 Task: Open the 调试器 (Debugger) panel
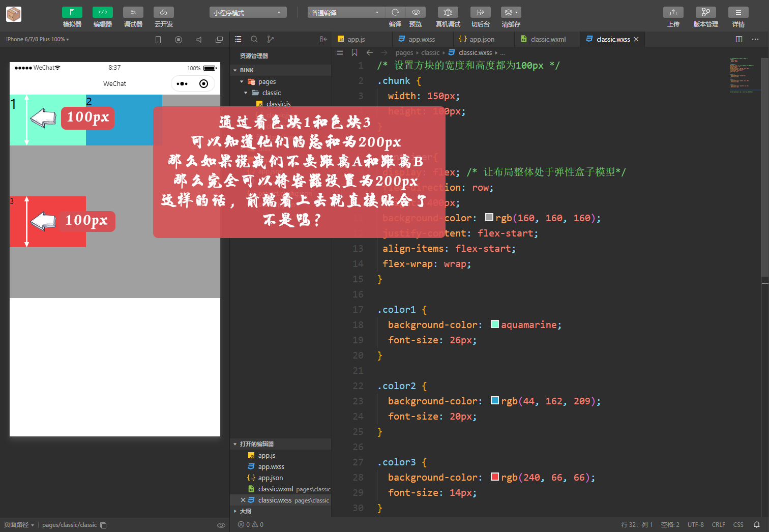(x=133, y=17)
